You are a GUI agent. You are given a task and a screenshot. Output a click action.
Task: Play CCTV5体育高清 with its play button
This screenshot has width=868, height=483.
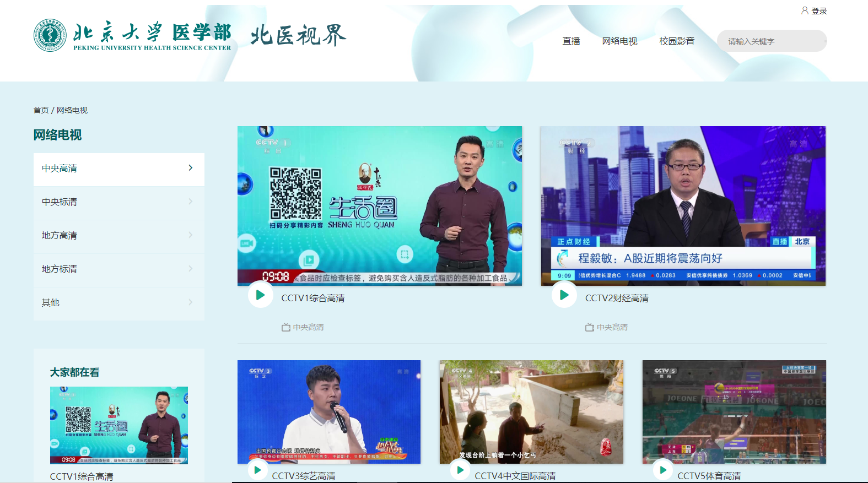[x=662, y=470]
